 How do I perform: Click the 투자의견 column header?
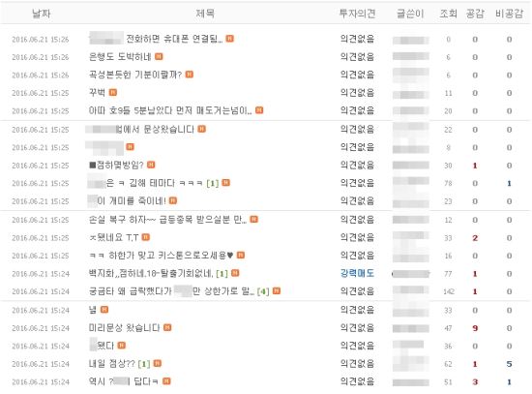coord(357,14)
